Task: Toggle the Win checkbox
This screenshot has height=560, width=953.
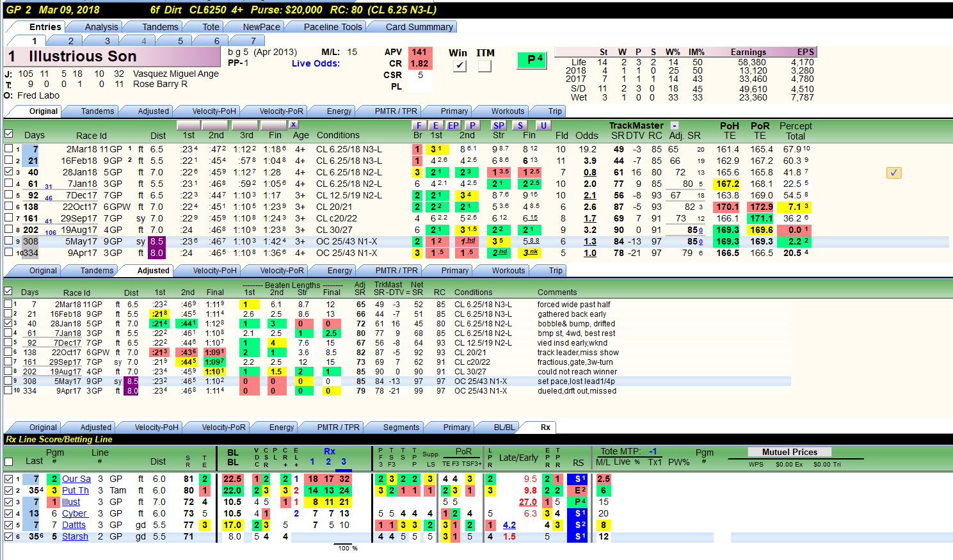Action: (460, 66)
